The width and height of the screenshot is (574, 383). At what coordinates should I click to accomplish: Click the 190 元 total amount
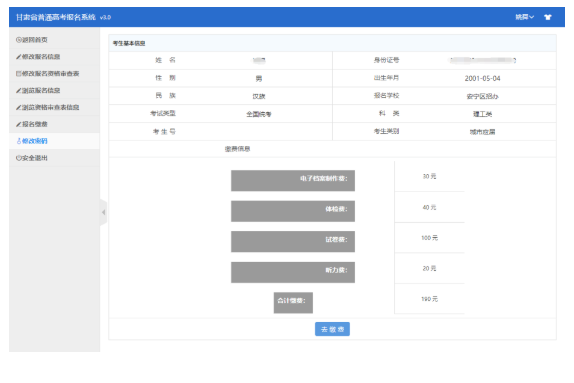click(429, 299)
